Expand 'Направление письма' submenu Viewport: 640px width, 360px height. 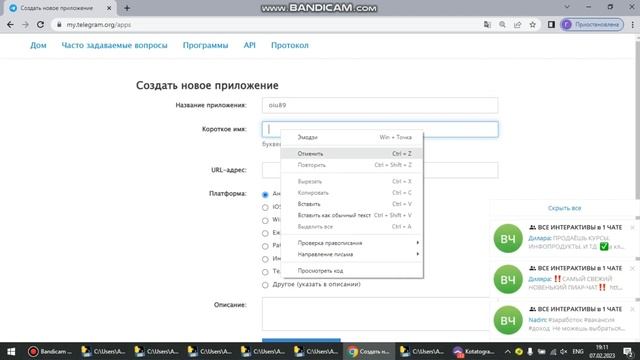tap(352, 254)
